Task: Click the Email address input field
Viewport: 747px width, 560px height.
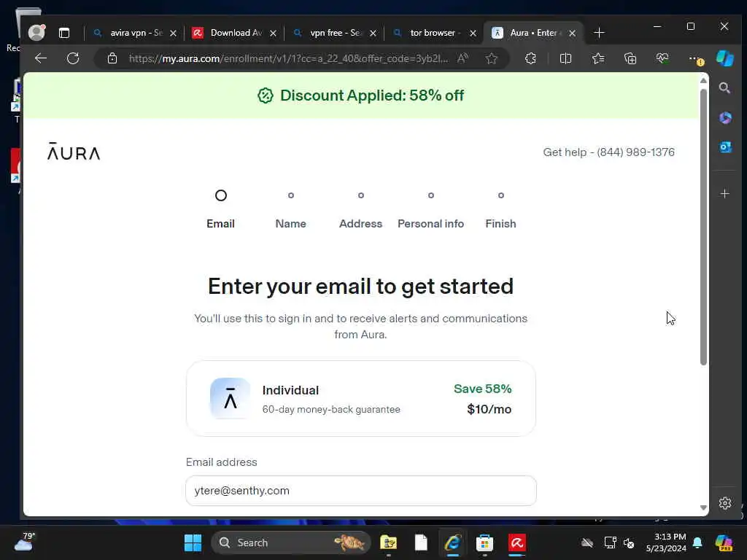Action: click(361, 491)
